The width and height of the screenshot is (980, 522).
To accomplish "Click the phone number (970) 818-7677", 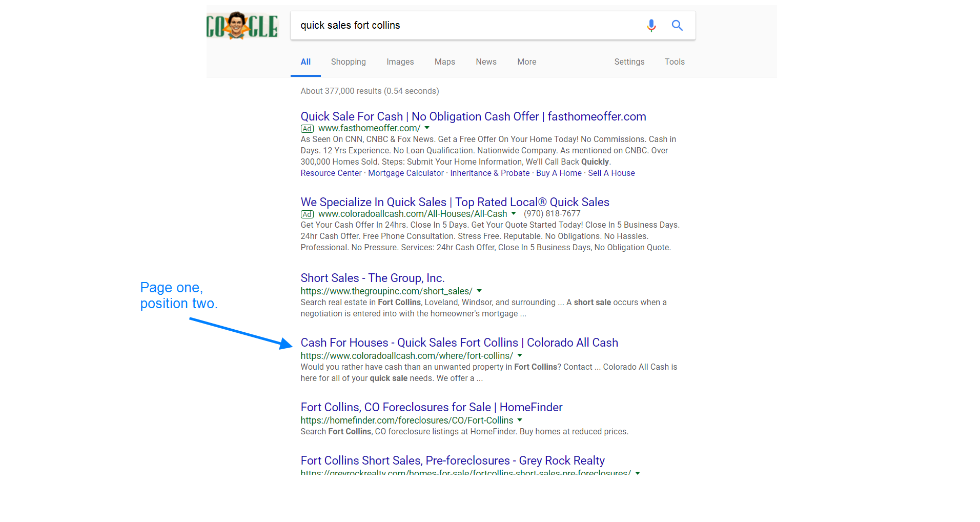I will point(552,213).
